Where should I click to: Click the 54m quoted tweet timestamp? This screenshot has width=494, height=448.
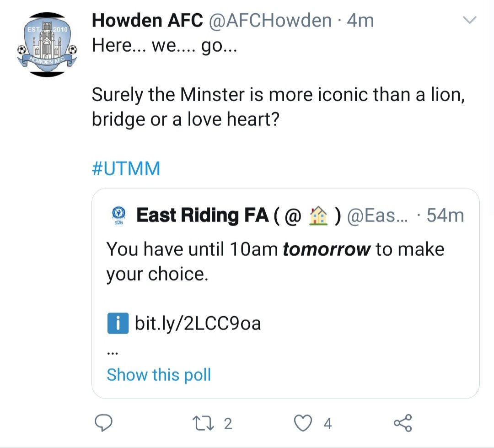445,216
